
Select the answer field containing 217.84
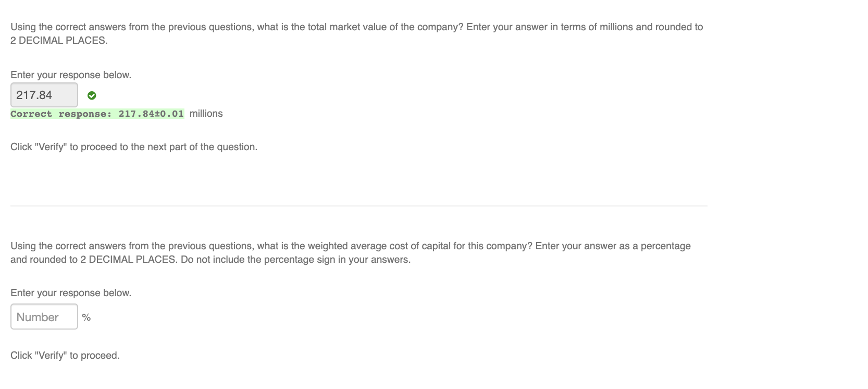coord(44,95)
